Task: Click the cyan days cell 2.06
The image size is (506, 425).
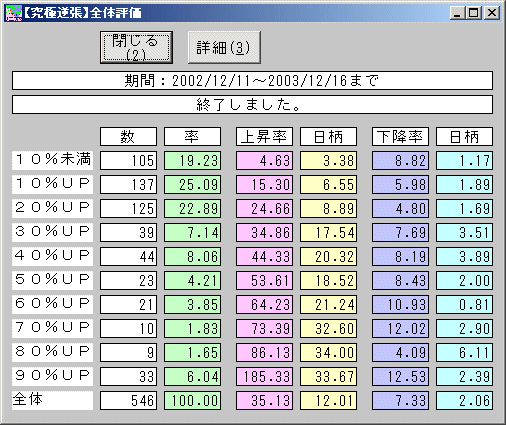Action: [464, 400]
